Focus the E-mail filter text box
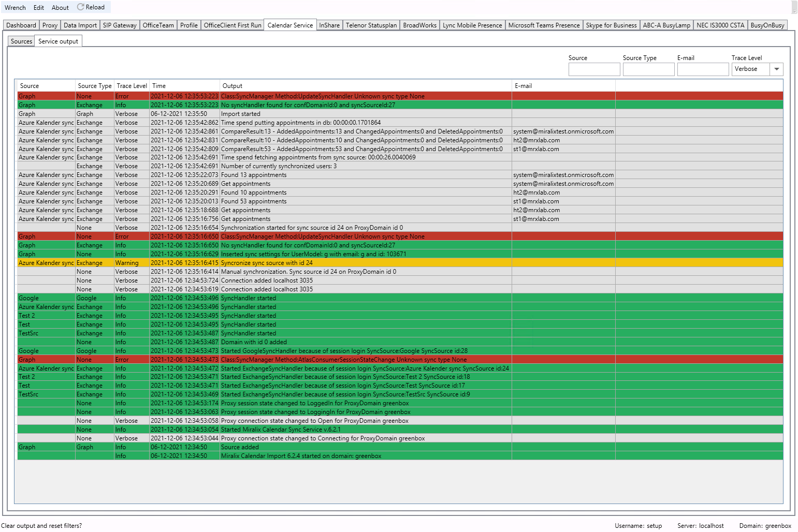Image resolution: width=798 pixels, height=532 pixels. point(703,69)
